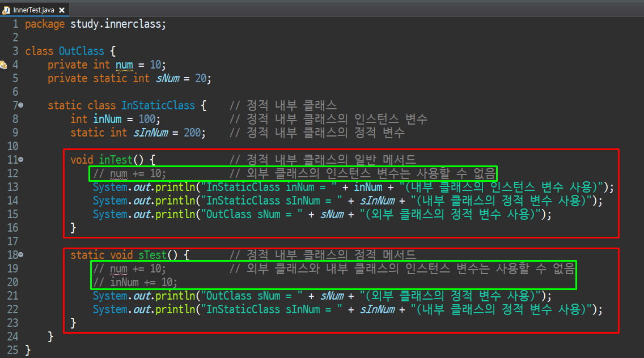Viewport: 644px width, 358px height.
Task: Click println on line 15
Action: [175, 214]
